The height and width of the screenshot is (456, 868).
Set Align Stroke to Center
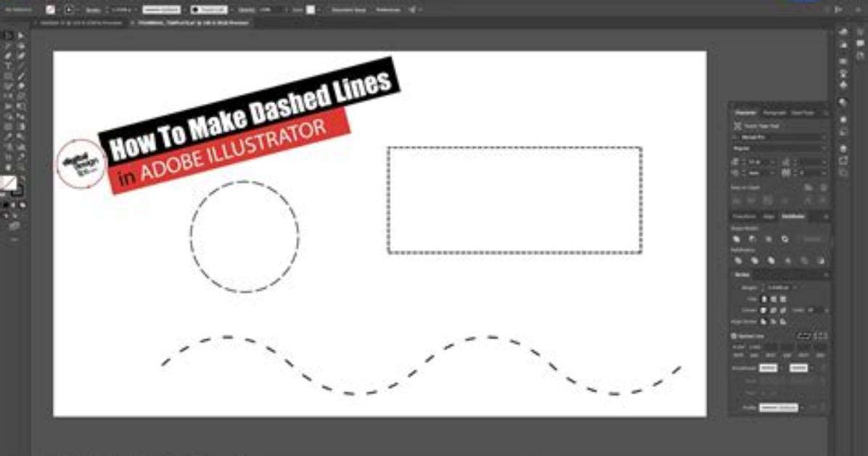click(x=764, y=322)
